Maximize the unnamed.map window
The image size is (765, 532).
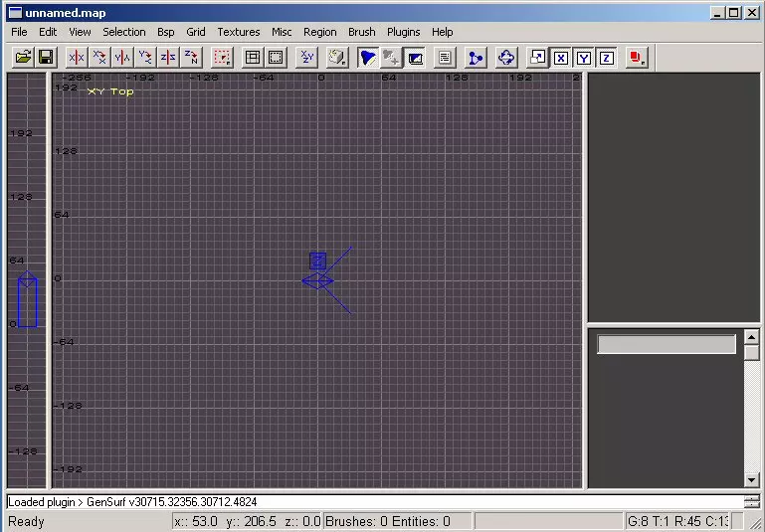pos(734,13)
